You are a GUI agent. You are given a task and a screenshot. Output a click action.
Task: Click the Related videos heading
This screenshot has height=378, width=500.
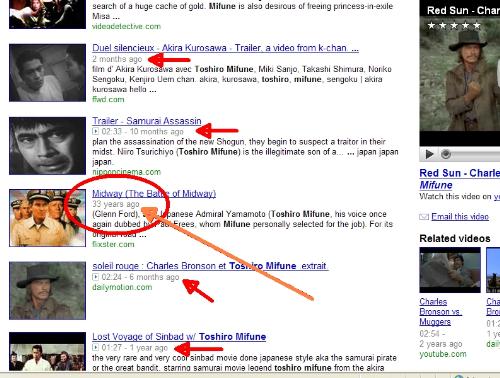tap(455, 239)
